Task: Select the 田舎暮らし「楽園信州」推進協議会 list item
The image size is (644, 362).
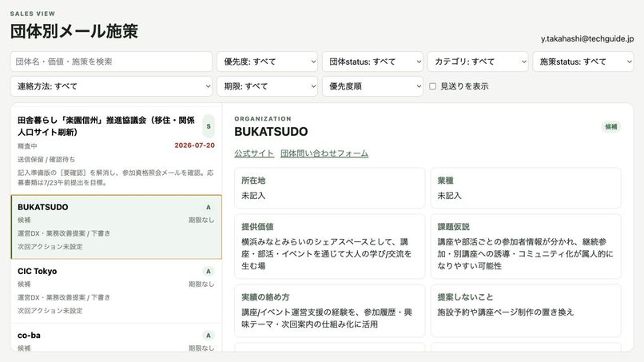Action: click(x=116, y=150)
